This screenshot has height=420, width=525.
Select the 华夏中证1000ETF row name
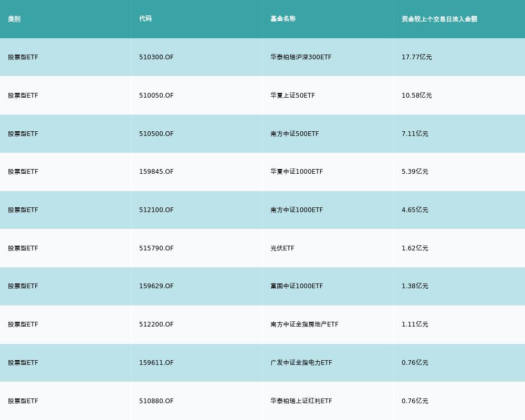tap(297, 172)
